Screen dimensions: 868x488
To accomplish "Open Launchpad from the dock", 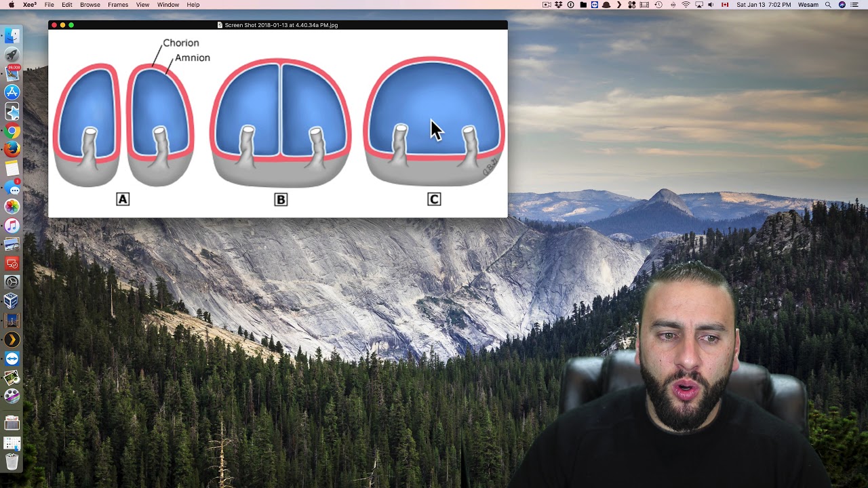I will pos(12,54).
